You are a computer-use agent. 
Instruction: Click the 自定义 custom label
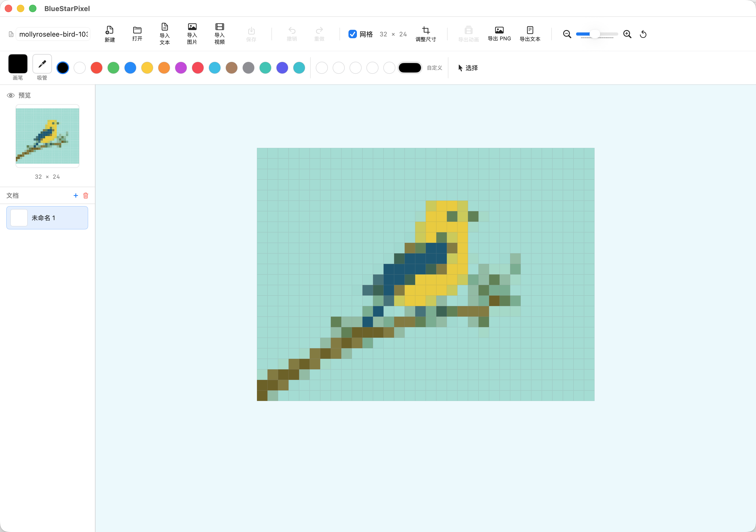(434, 68)
